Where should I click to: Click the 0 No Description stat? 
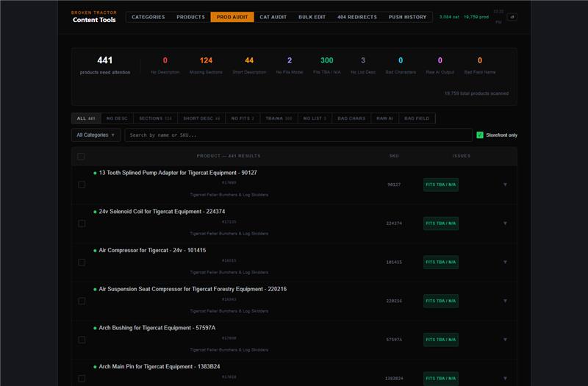pos(165,65)
